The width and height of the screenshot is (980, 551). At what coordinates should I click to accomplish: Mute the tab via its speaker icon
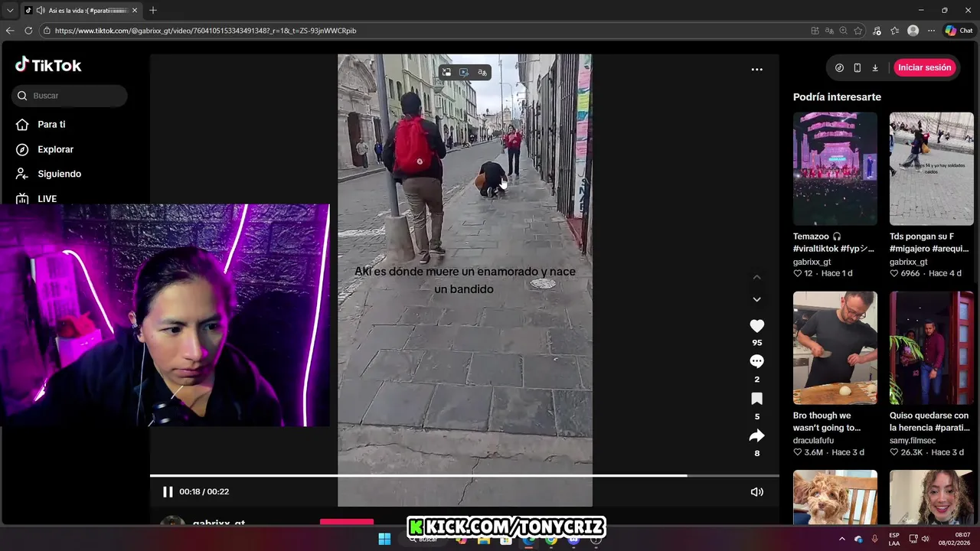pos(39,11)
